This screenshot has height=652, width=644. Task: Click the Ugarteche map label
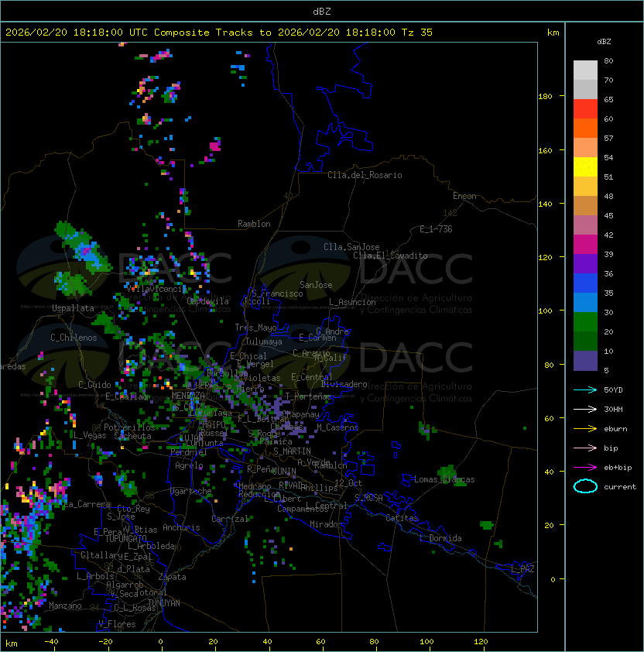[191, 491]
